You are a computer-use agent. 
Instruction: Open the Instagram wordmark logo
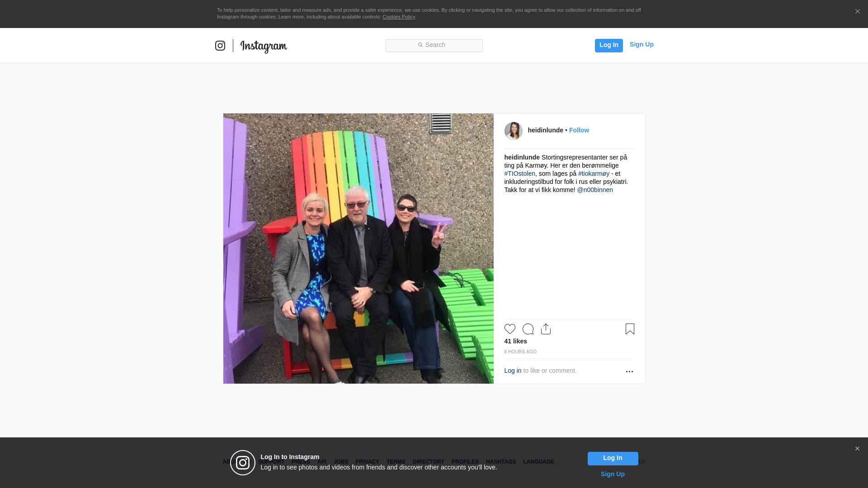pos(264,47)
